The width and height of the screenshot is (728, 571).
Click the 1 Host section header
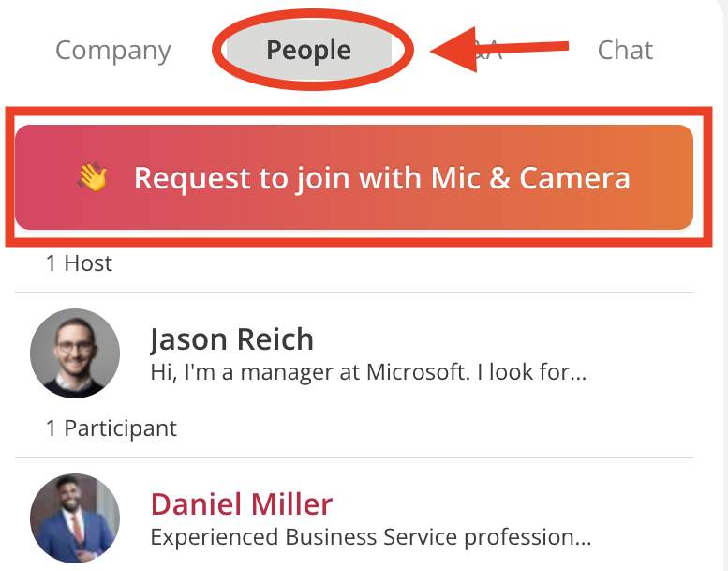pyautogui.click(x=79, y=263)
